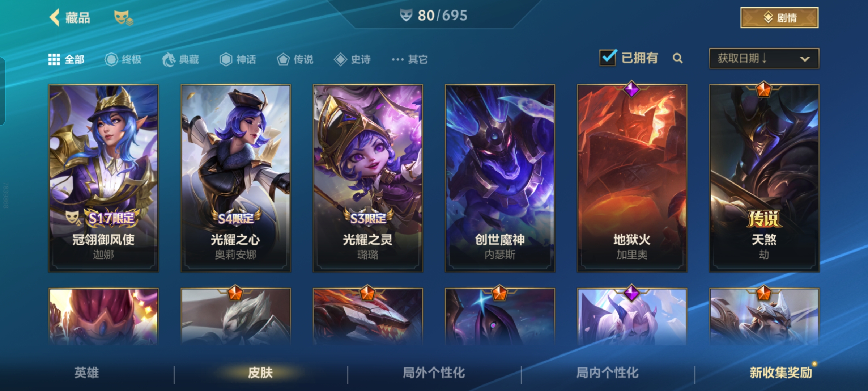
Task: Open the 新收集奖励 rewards tab
Action: 781,373
